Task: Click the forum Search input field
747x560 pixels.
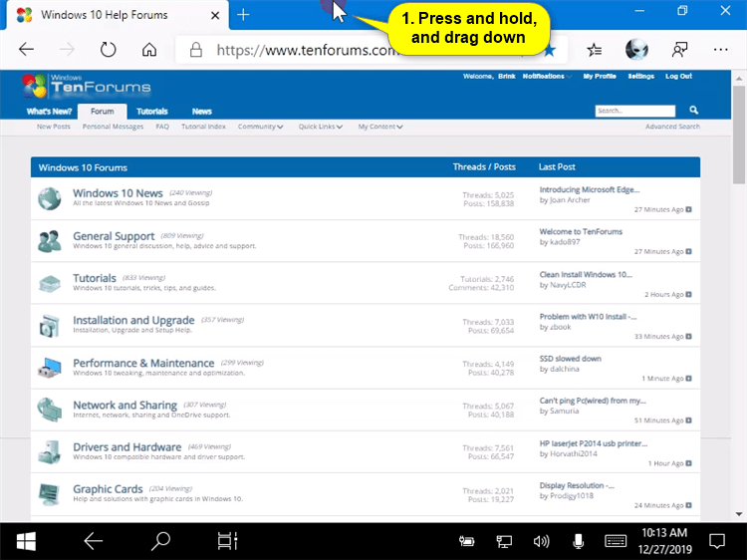Action: pyautogui.click(x=635, y=111)
